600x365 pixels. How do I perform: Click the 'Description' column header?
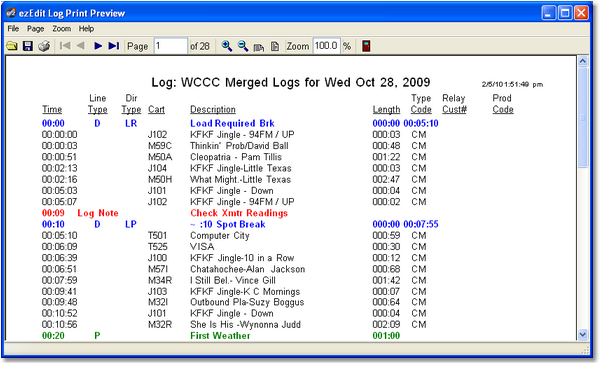coord(213,109)
